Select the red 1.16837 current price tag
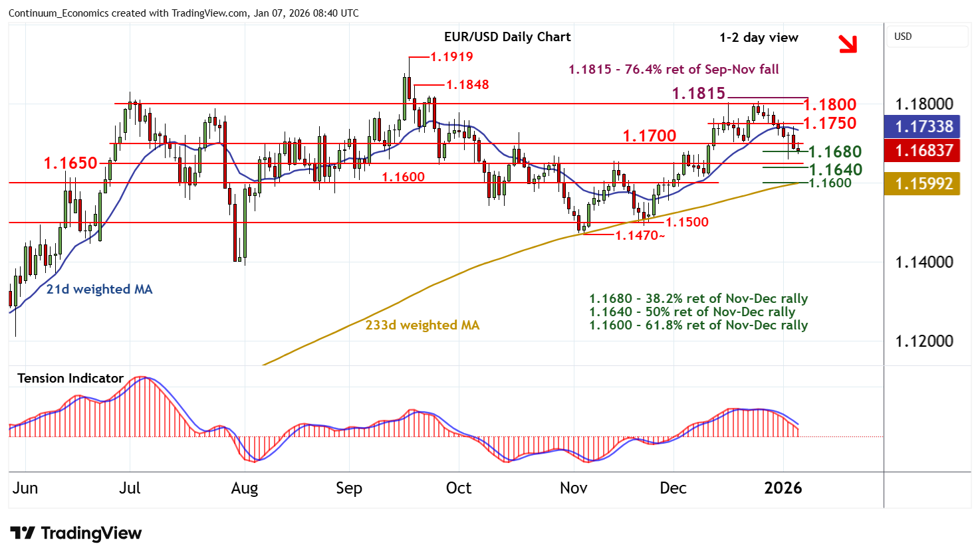The image size is (980, 558). [x=923, y=151]
